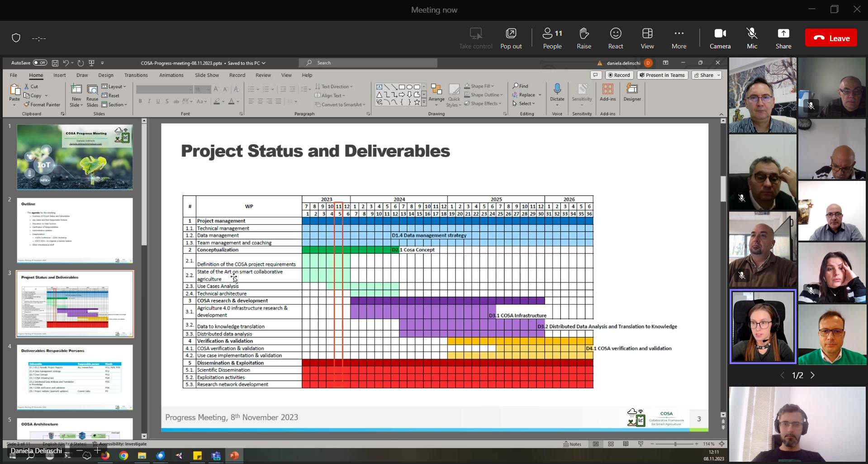Pop out the shared content
868x464 pixels.
pyautogui.click(x=511, y=34)
